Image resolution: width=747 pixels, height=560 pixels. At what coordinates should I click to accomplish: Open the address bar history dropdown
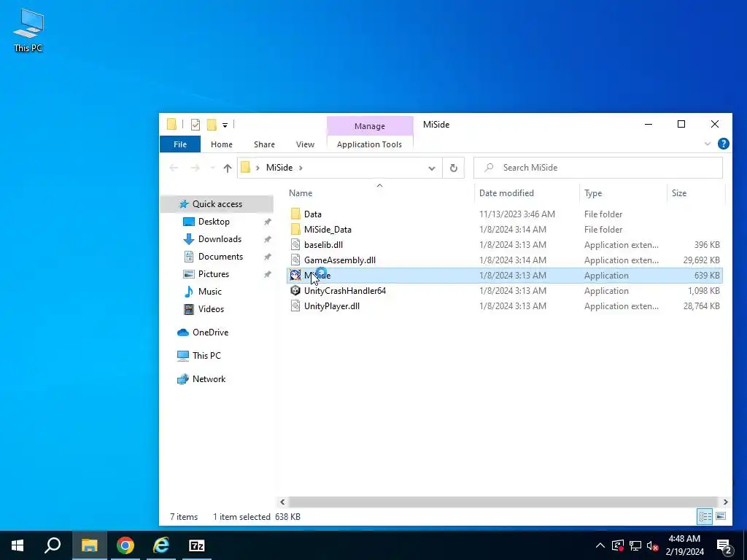(432, 168)
